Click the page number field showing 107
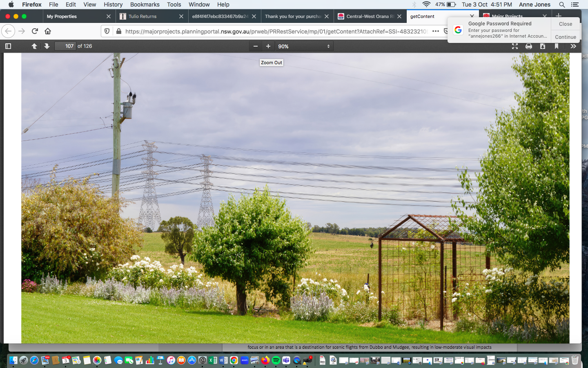This screenshot has width=588, height=368. [65, 46]
